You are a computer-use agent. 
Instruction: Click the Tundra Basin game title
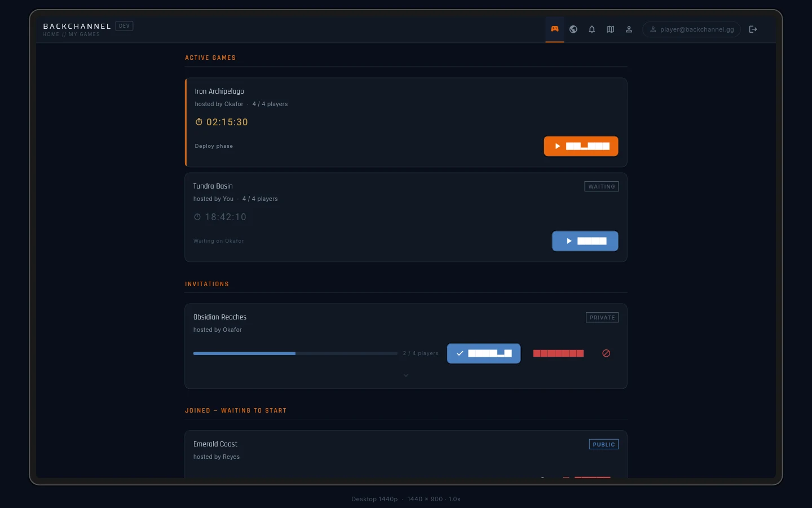coord(213,186)
